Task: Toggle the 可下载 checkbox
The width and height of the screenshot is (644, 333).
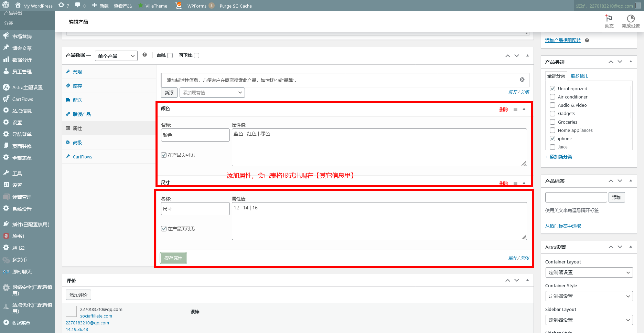Action: (196, 55)
